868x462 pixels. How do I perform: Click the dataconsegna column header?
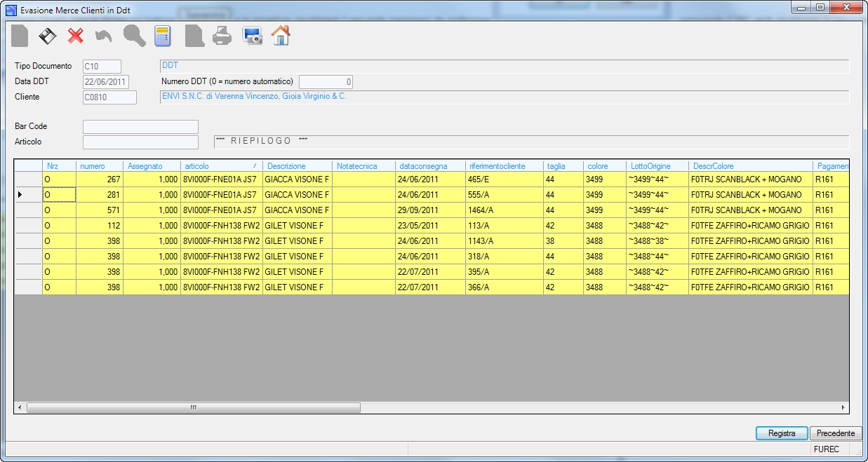pos(430,166)
